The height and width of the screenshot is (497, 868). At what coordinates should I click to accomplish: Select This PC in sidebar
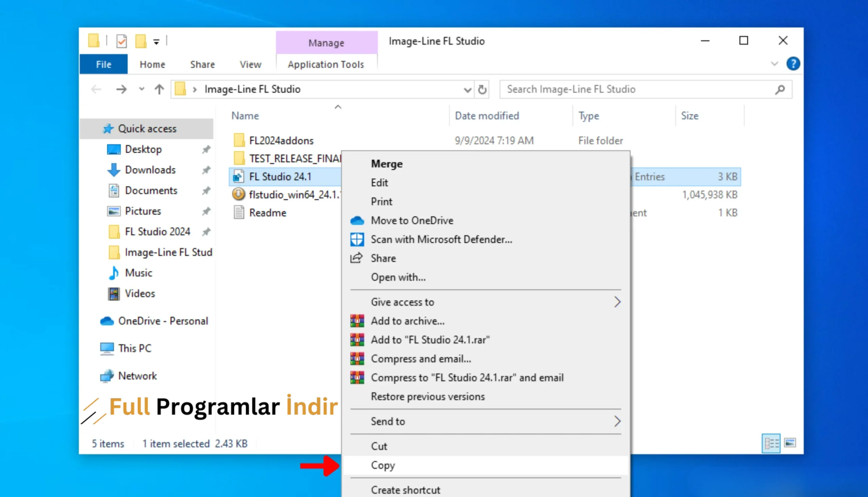(x=135, y=348)
